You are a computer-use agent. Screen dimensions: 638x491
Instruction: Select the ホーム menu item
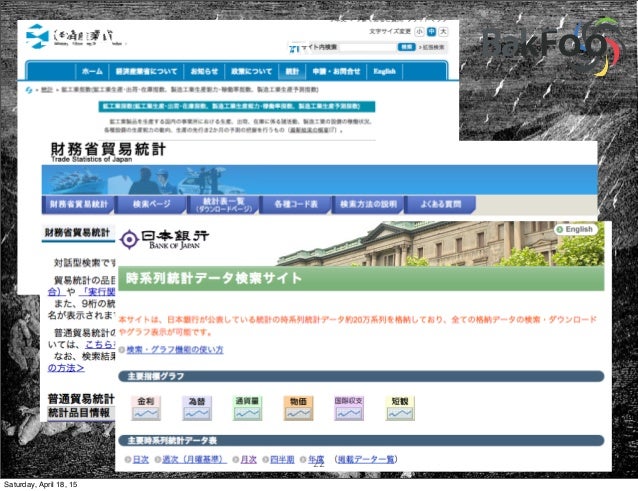[x=92, y=71]
